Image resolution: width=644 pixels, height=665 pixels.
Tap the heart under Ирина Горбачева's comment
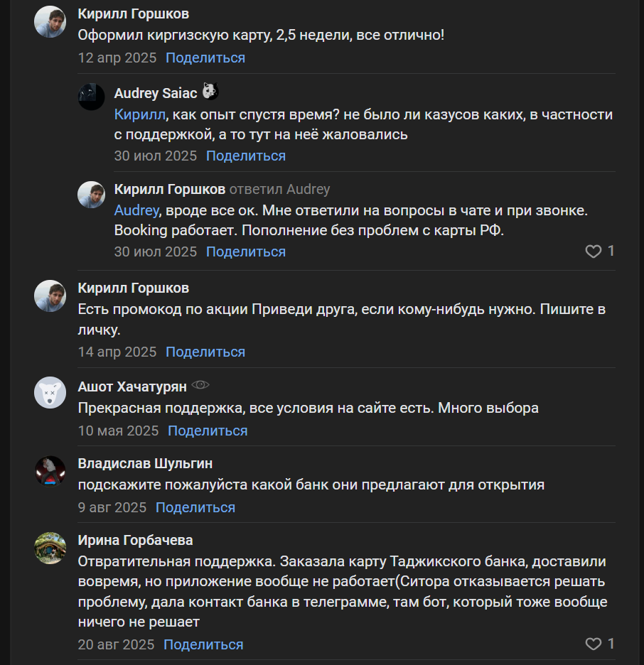point(594,642)
